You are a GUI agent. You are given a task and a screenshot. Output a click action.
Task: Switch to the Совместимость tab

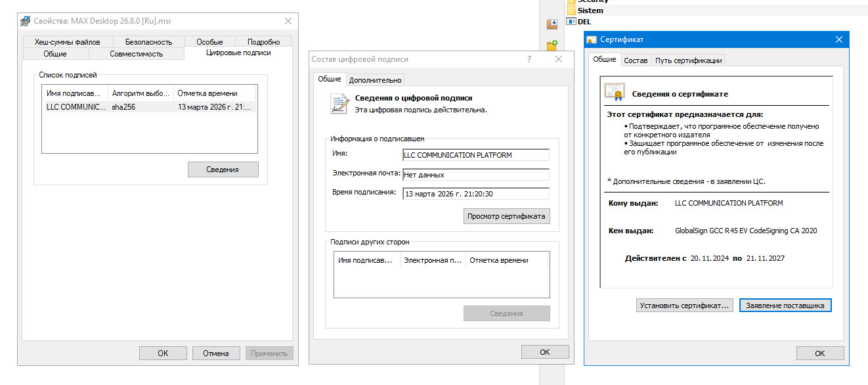[137, 54]
